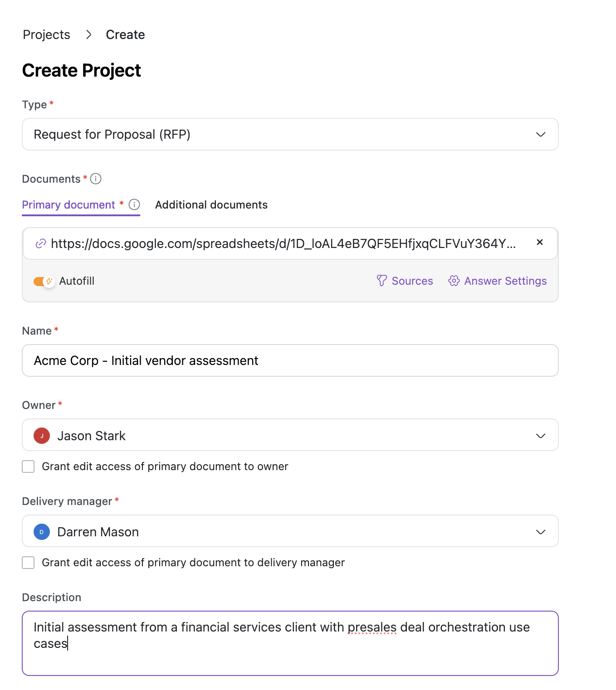The image size is (616, 690).
Task: Open the project Type dropdown
Action: click(290, 135)
